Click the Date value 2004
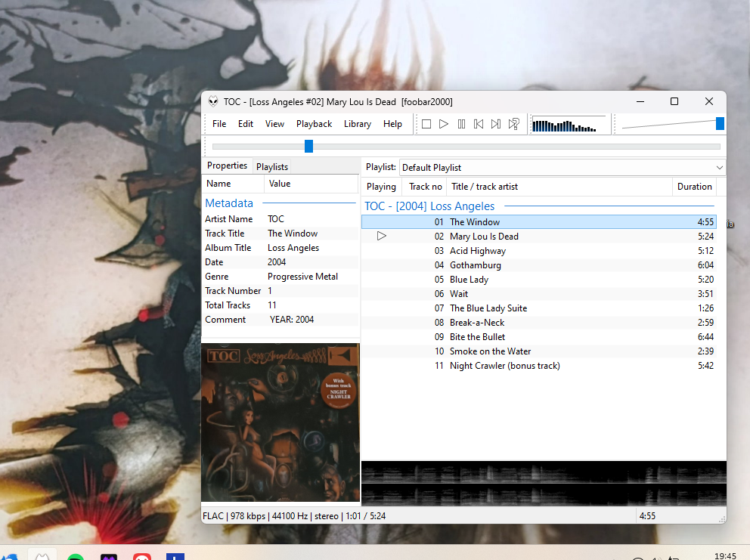Screen dimensions: 750x560 point(277,262)
